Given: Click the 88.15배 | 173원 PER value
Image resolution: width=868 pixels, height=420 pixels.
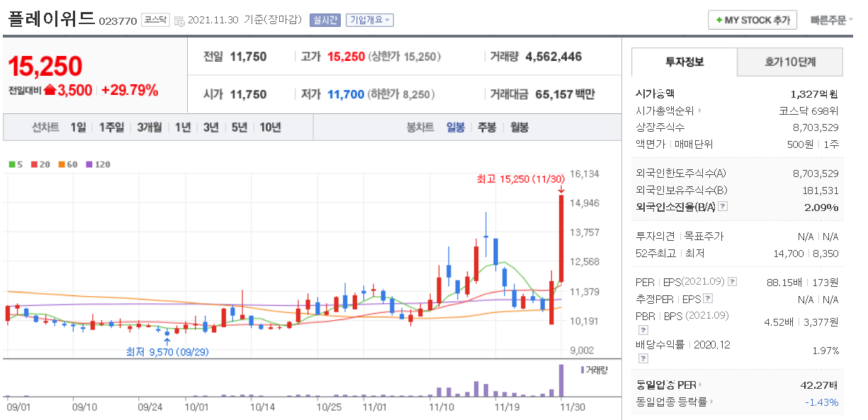Looking at the screenshot, I should pos(803,282).
